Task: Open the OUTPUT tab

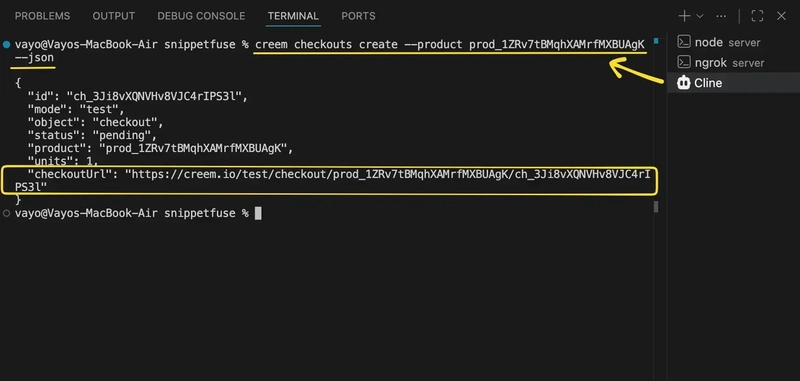Action: tap(114, 16)
